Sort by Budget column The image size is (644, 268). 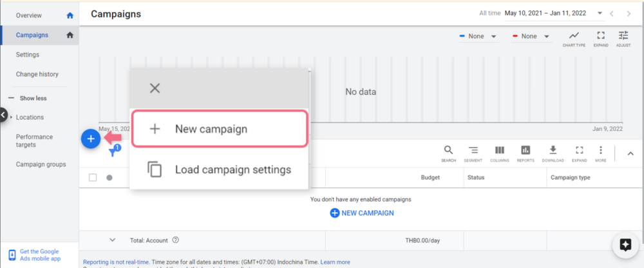click(430, 178)
